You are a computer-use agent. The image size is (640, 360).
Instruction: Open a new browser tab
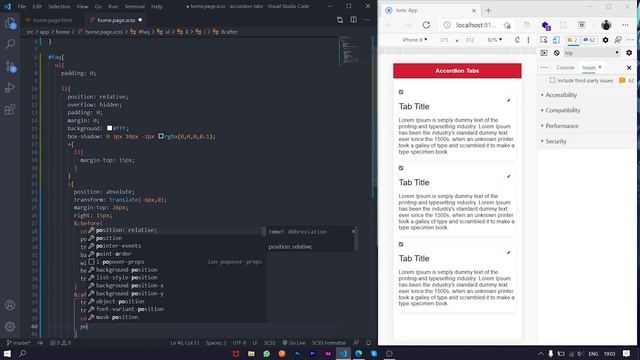point(488,10)
